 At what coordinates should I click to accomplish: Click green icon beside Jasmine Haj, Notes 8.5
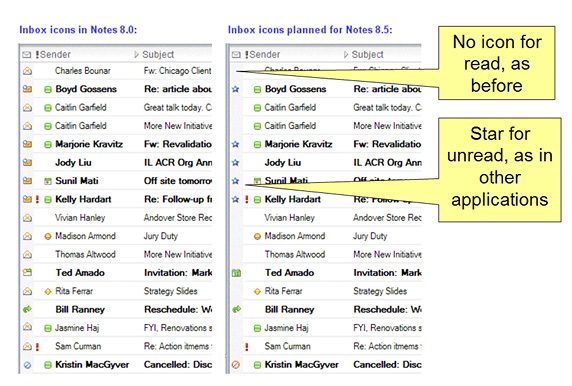click(257, 328)
